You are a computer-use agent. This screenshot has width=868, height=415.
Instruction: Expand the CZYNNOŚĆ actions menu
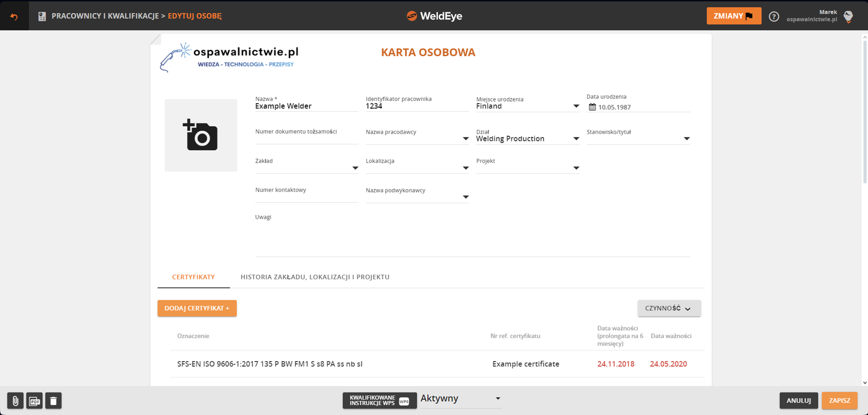[x=669, y=308]
